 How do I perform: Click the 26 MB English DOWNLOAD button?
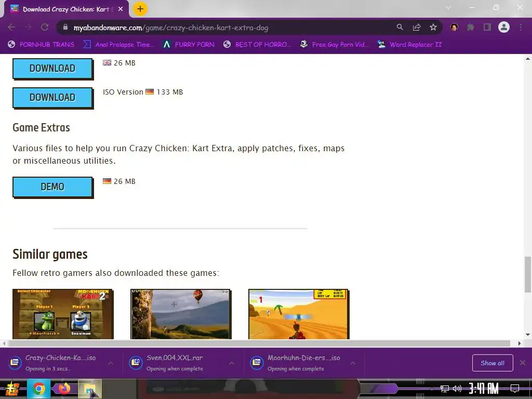point(52,69)
